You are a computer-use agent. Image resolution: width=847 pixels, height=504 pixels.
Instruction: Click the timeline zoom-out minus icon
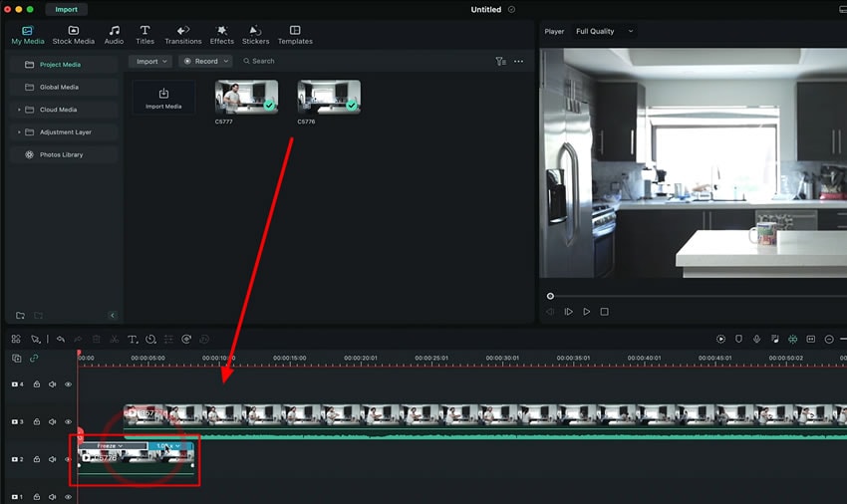[x=829, y=340]
